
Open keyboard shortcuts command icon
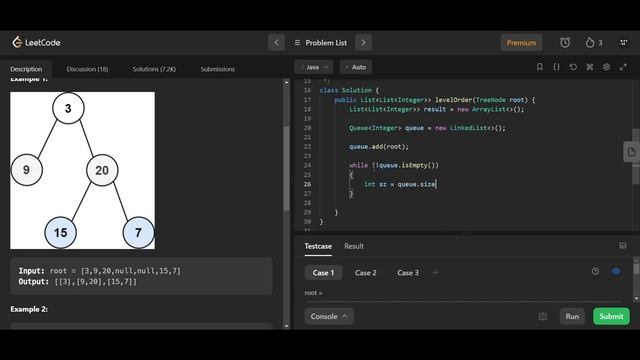[590, 67]
